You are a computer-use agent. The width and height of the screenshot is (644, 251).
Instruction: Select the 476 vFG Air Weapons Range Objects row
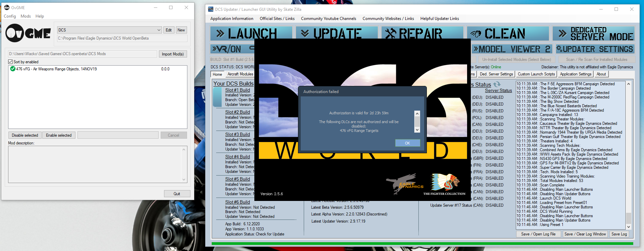click(x=97, y=69)
